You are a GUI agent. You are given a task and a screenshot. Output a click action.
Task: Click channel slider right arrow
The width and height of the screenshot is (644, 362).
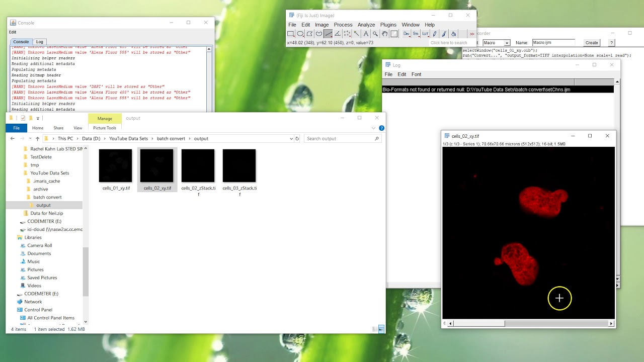[x=611, y=324]
